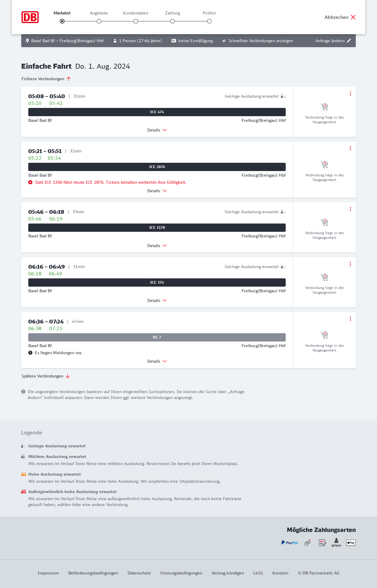
Task: Expand Details for the ICE 474 connection
Action: click(x=157, y=130)
